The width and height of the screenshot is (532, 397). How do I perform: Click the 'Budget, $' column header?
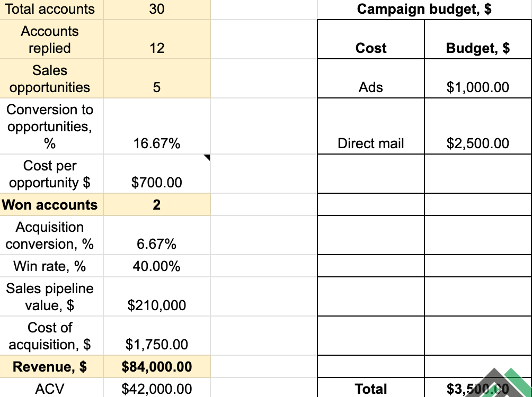pyautogui.click(x=478, y=39)
